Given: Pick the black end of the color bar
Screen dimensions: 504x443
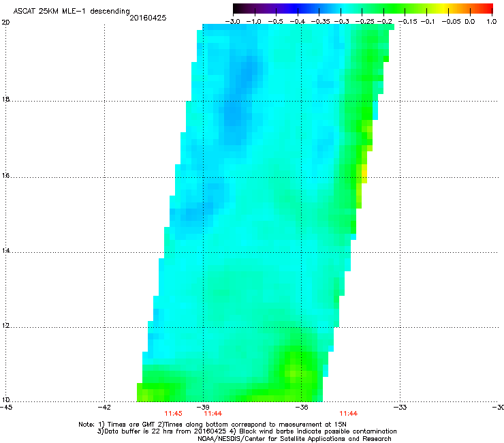Looking at the screenshot, I should click(x=237, y=8).
